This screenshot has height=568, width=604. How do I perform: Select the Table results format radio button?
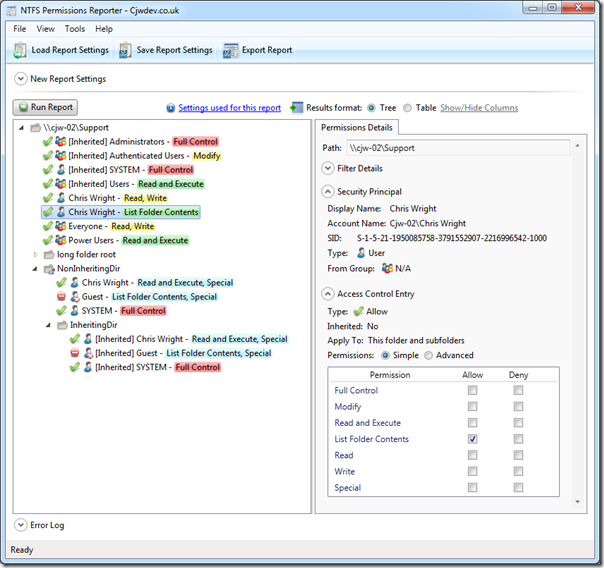point(407,108)
